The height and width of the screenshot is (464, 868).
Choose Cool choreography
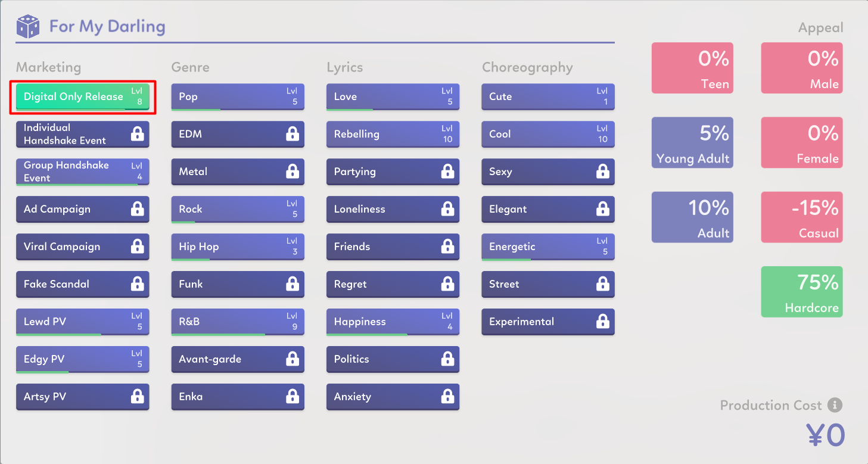click(547, 134)
